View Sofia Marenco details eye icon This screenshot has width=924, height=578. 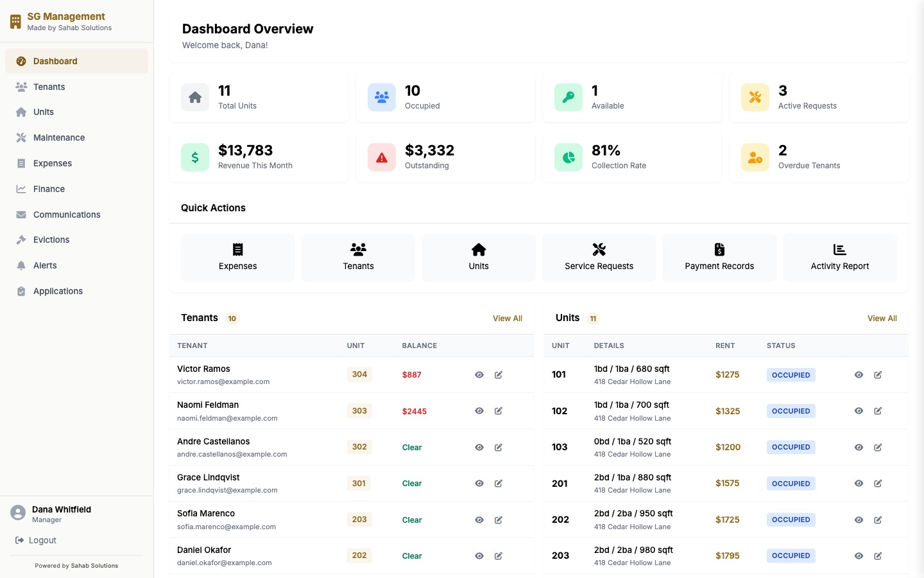click(x=479, y=520)
